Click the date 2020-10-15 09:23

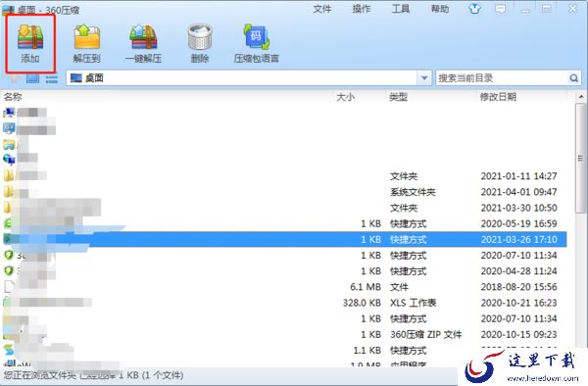tap(519, 334)
